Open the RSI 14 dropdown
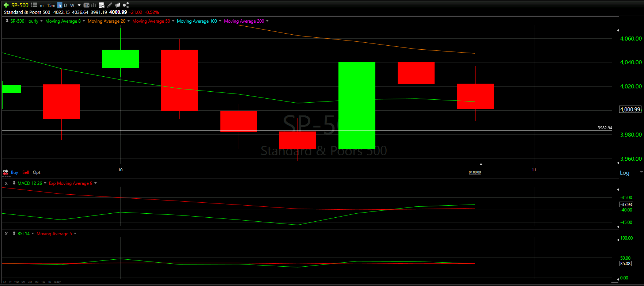Image resolution: width=644 pixels, height=286 pixels. point(33,233)
